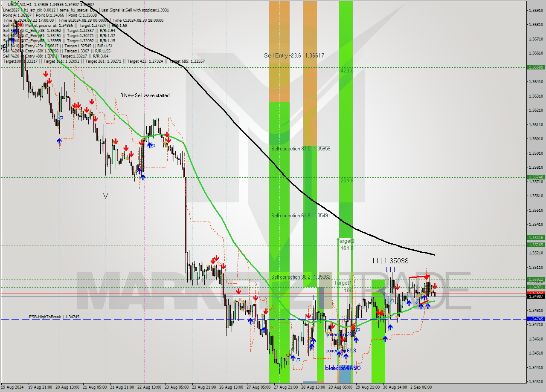Select the short red trendline above recent candles
546x392 pixels.
tap(418, 277)
